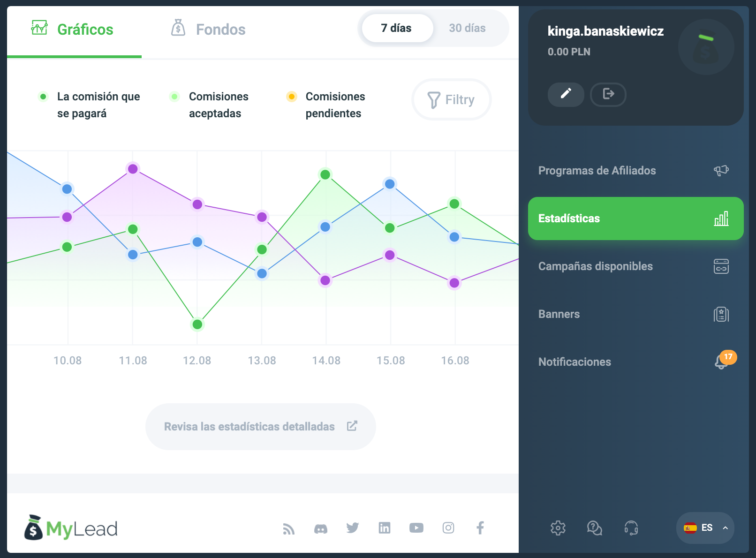
Task: Open the RSS feed icon
Action: point(289,528)
